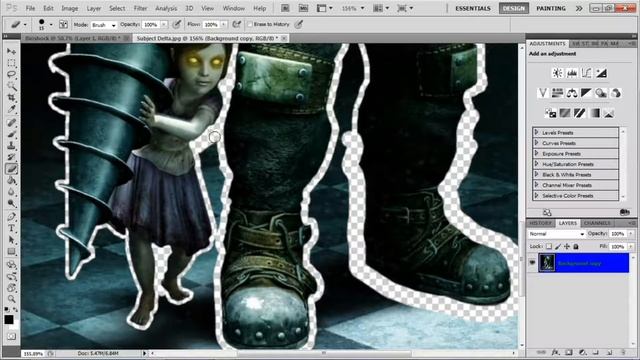Screen dimensions: 640x360
Task: Select the Move tool
Action: [x=11, y=52]
